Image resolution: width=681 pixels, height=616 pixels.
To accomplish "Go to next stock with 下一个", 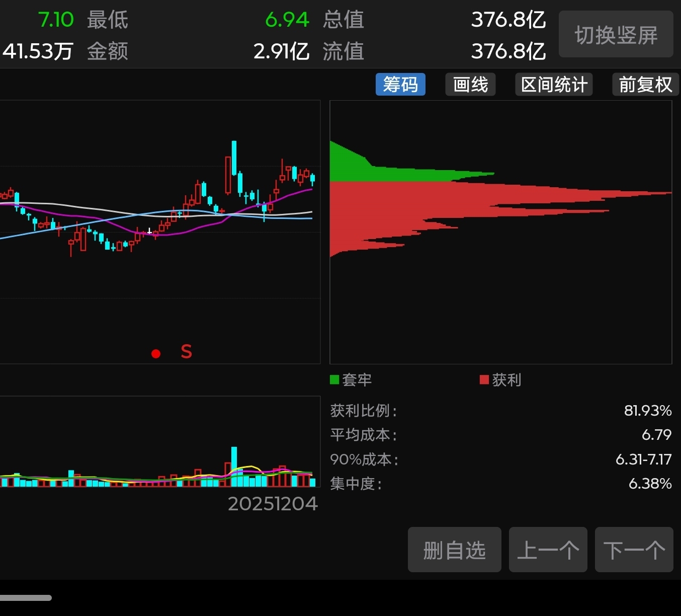I will click(634, 550).
